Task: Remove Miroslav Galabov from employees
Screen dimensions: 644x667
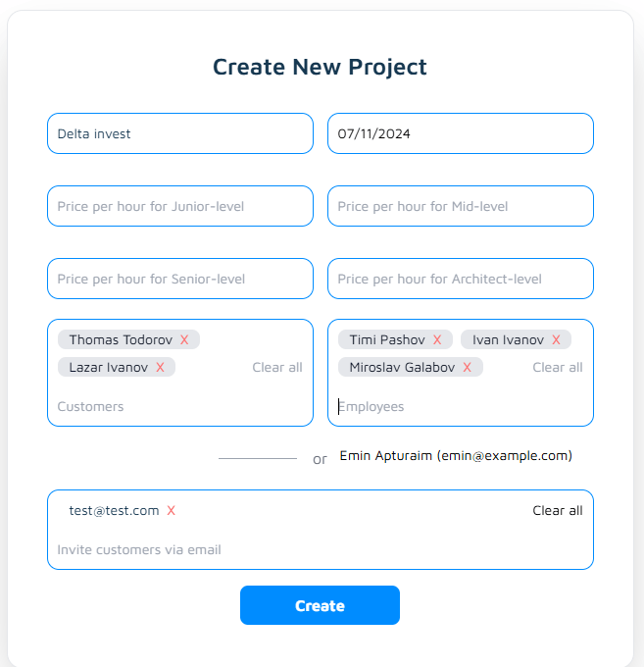Action: (467, 367)
